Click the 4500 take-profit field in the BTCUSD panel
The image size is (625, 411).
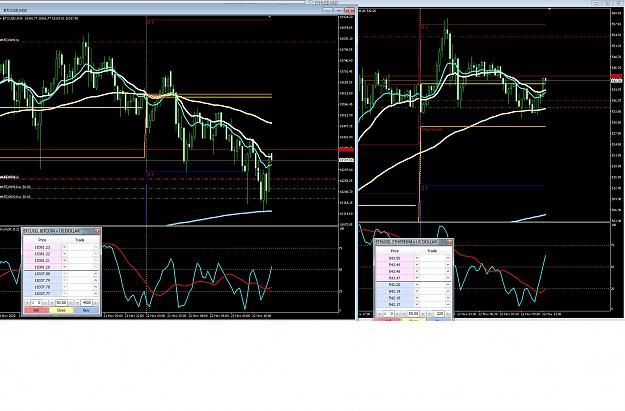click(x=86, y=303)
